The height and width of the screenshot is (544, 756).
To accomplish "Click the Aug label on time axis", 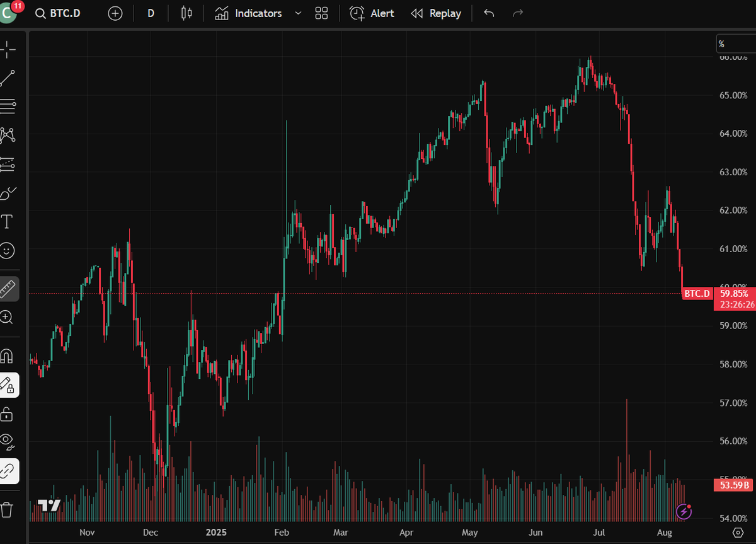I will [665, 533].
